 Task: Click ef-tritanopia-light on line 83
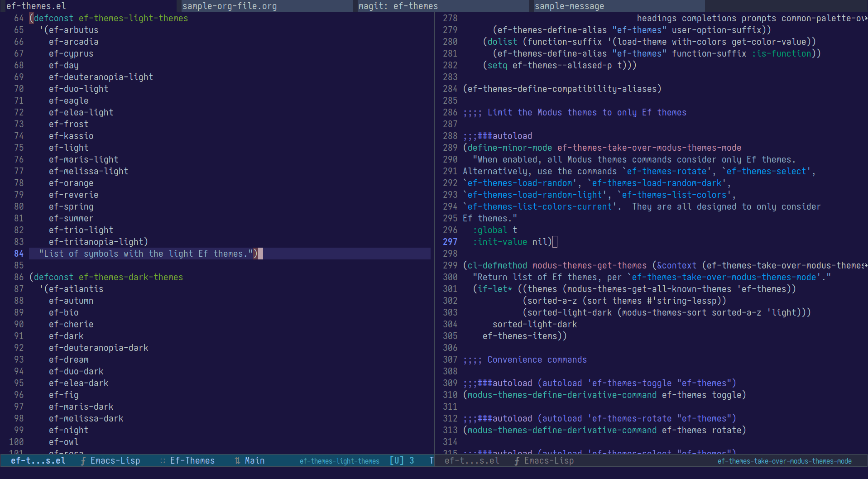(96, 242)
